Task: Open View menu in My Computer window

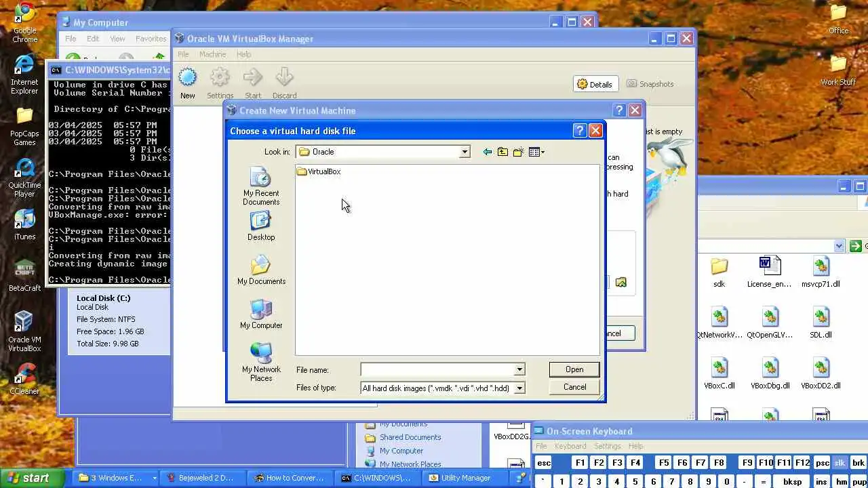Action: 117,39
